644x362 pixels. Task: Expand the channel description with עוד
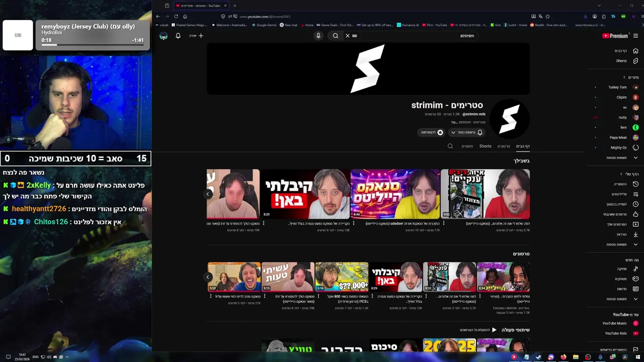point(453,122)
